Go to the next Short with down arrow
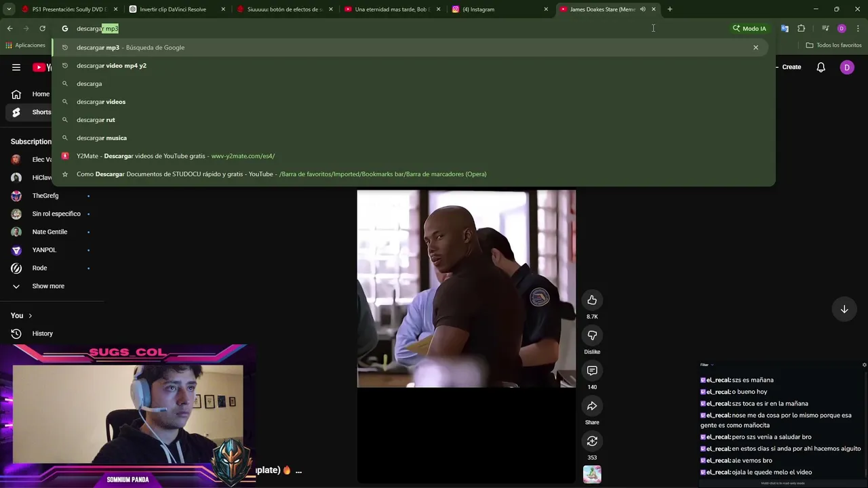This screenshot has height=488, width=868. (x=844, y=309)
